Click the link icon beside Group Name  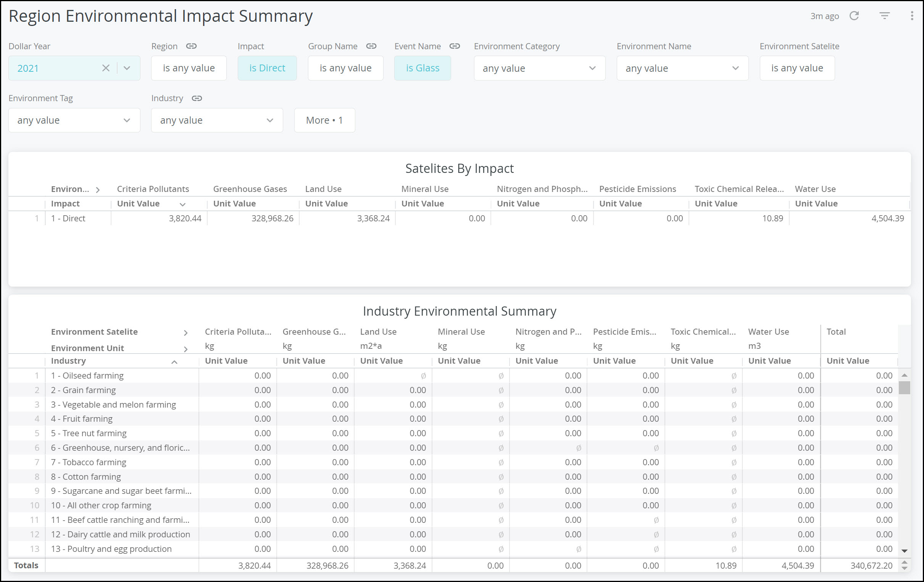(x=371, y=46)
